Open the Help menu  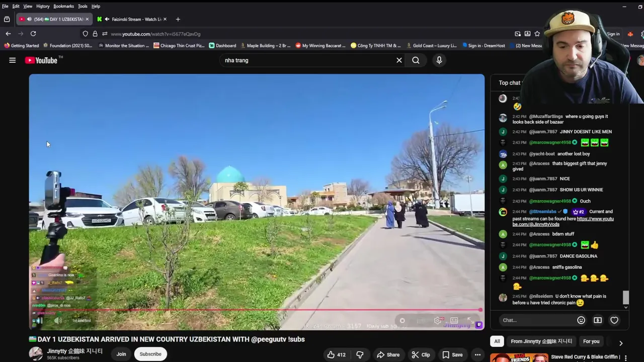coord(96,6)
